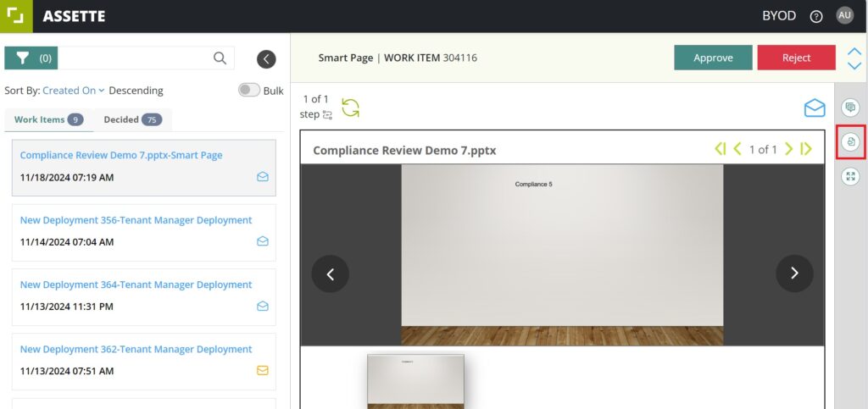Open the comments sidebar icon
Image resolution: width=868 pixels, height=409 pixels.
(x=851, y=108)
